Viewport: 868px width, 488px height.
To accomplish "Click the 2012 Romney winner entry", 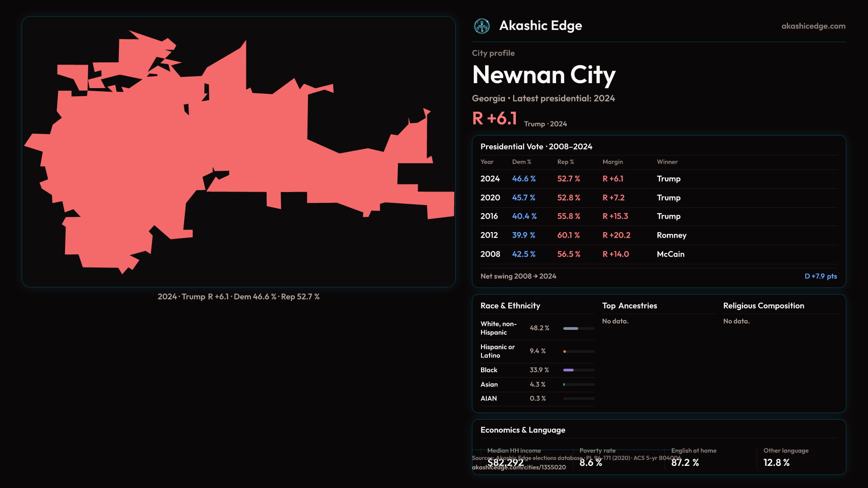I will click(671, 235).
